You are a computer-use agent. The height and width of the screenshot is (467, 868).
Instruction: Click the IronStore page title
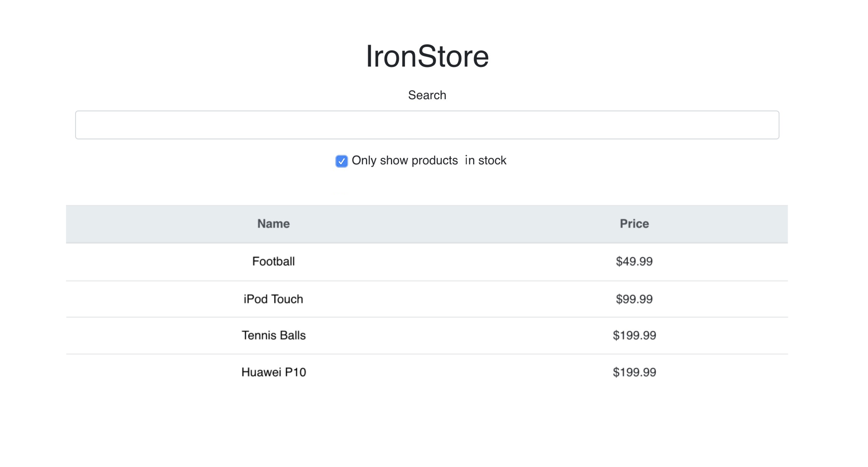[x=427, y=56]
